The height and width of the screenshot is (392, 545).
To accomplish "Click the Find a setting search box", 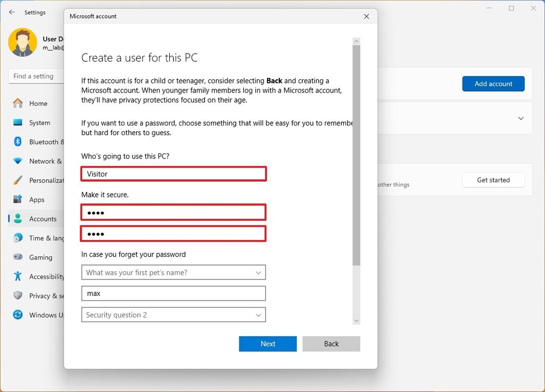I will (36, 76).
